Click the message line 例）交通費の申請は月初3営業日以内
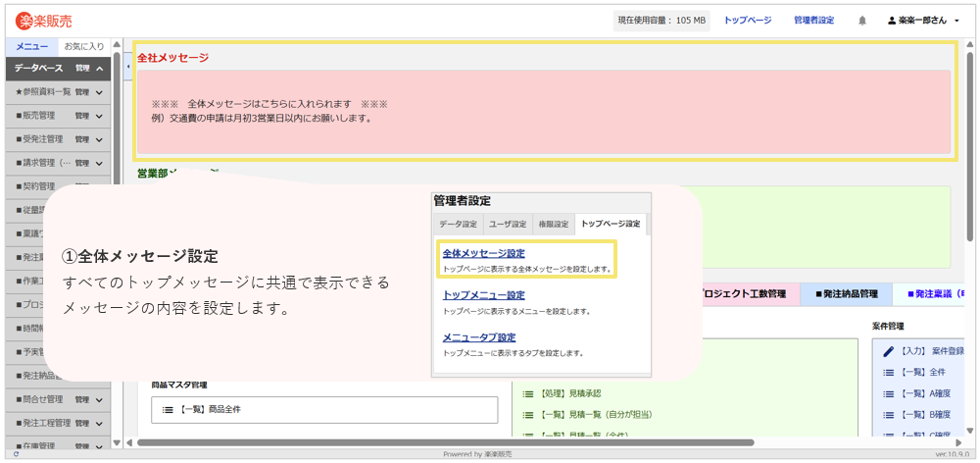980x463 pixels. tap(262, 118)
